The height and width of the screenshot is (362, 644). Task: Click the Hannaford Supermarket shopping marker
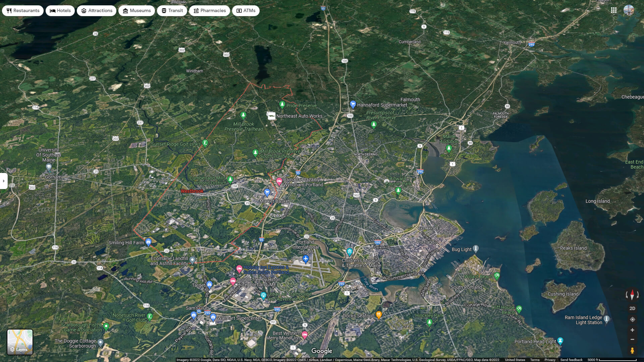[353, 104]
